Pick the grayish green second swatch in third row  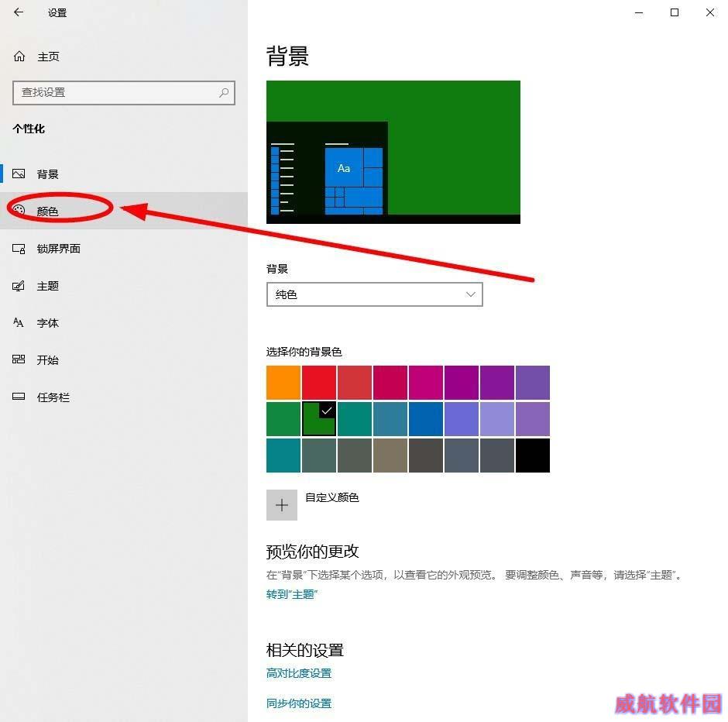pos(319,456)
